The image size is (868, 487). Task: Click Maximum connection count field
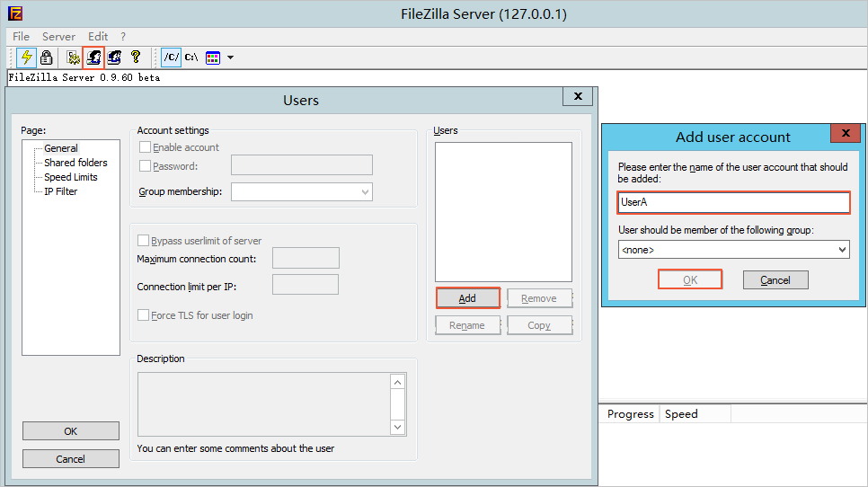(306, 258)
